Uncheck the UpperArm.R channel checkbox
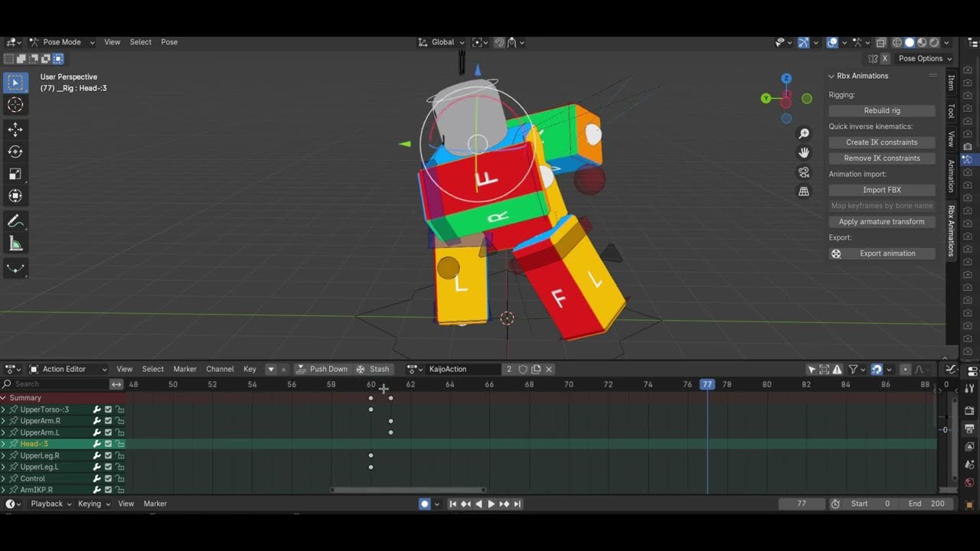The image size is (980, 551). [x=108, y=421]
